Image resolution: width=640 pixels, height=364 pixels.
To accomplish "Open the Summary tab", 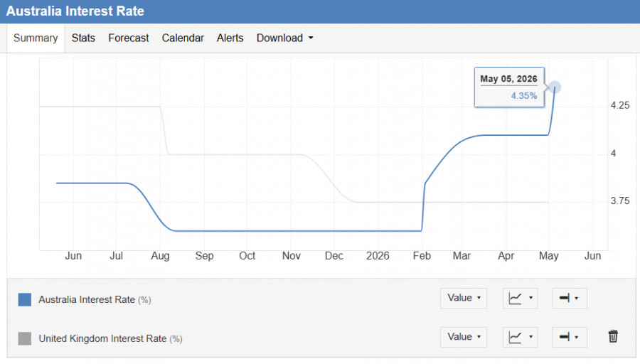I will point(36,38).
